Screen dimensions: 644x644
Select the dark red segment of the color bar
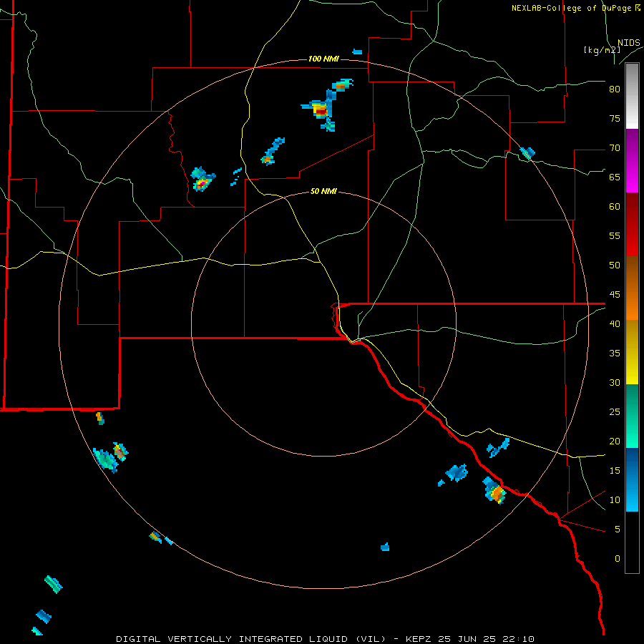coord(632,209)
